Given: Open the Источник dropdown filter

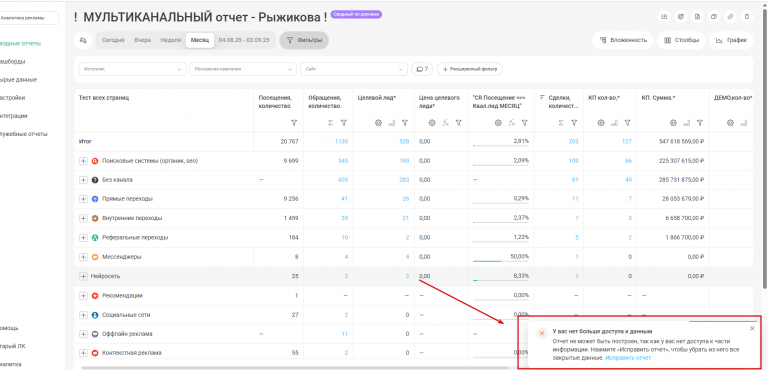Looking at the screenshot, I should click(133, 69).
